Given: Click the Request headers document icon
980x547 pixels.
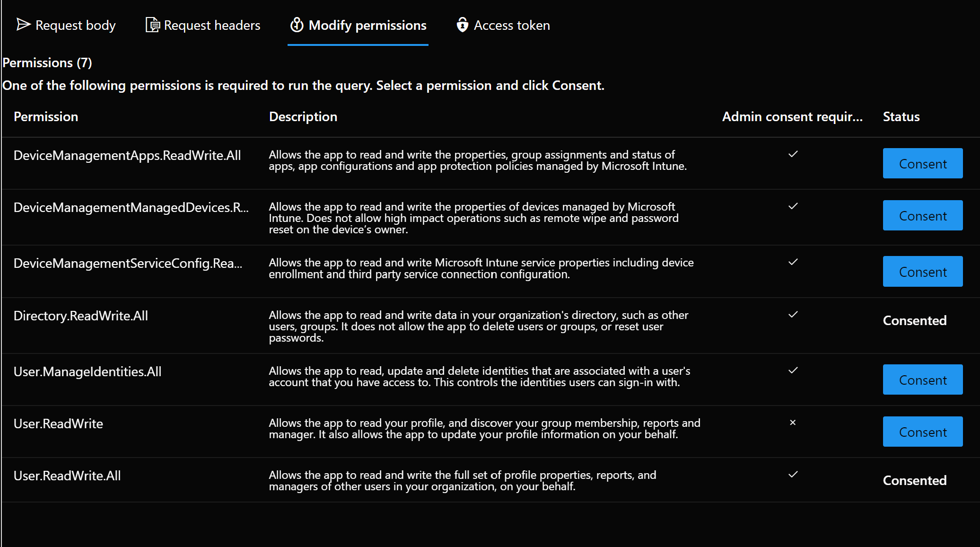Looking at the screenshot, I should pyautogui.click(x=152, y=25).
